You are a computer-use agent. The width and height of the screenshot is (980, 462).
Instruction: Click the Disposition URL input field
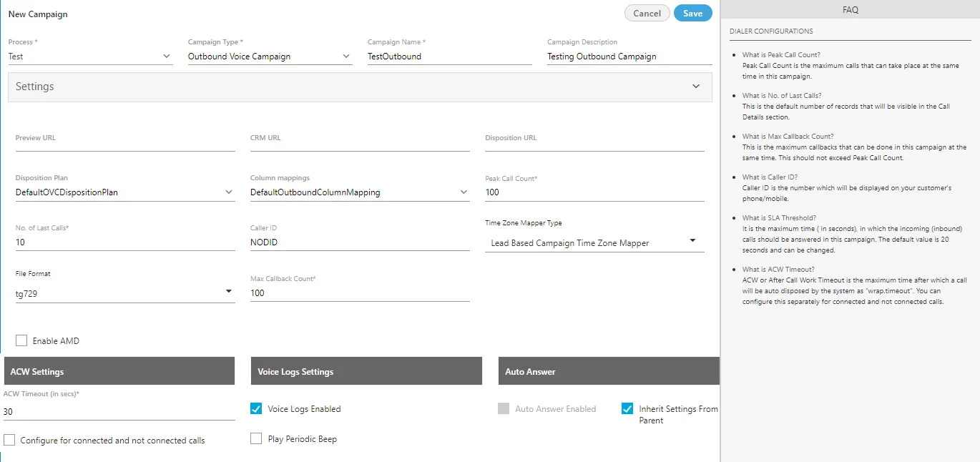tap(594, 144)
